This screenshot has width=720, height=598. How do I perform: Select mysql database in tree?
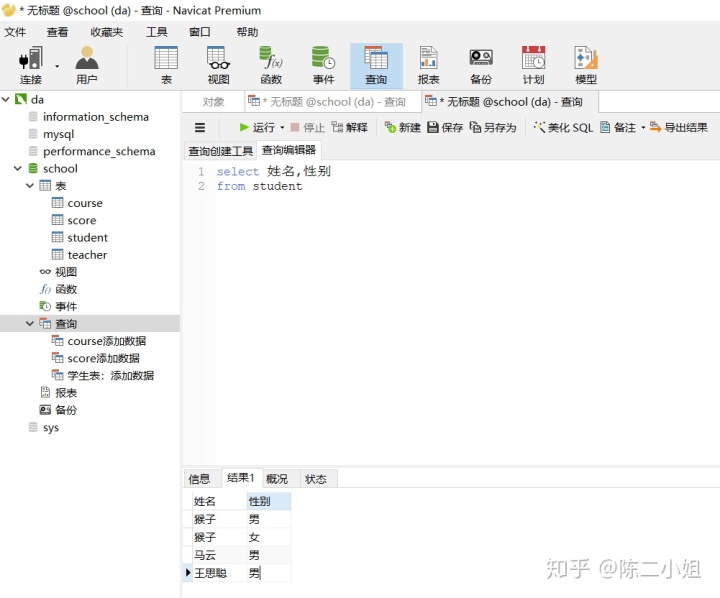coord(58,134)
